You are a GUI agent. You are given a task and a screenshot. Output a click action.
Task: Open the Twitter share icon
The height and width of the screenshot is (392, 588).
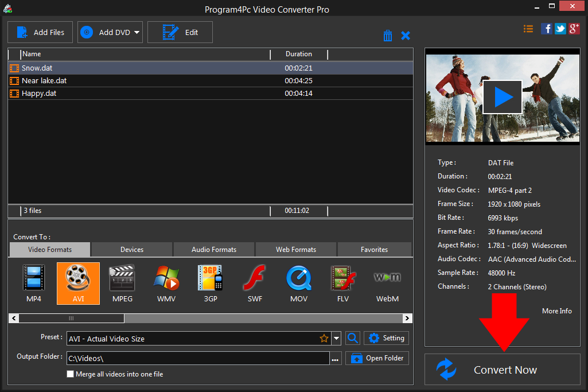pyautogui.click(x=560, y=29)
